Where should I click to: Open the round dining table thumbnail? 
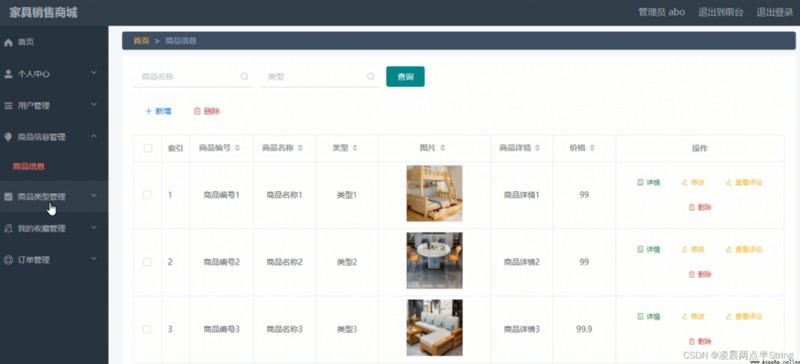pyautogui.click(x=434, y=260)
